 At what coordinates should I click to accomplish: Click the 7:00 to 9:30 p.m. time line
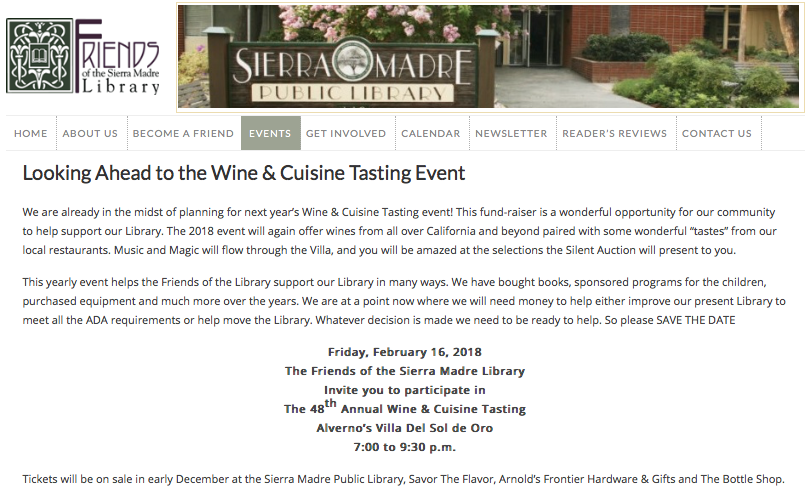[x=405, y=447]
